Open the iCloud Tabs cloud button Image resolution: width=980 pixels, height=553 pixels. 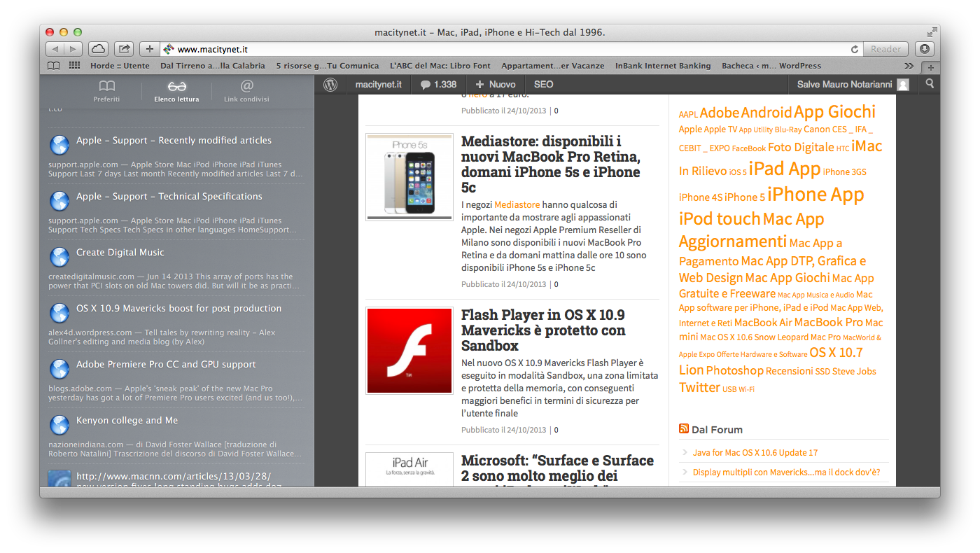click(98, 49)
